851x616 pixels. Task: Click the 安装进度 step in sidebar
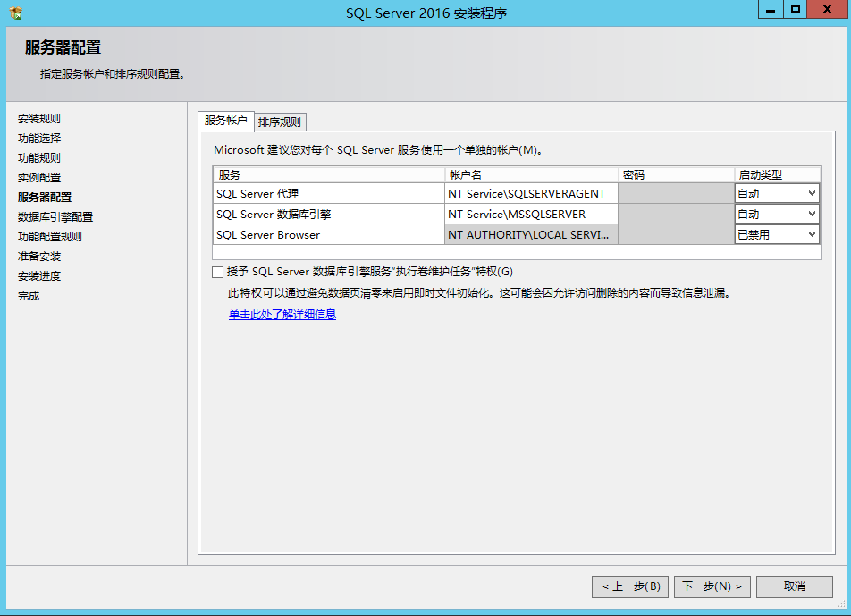39,275
